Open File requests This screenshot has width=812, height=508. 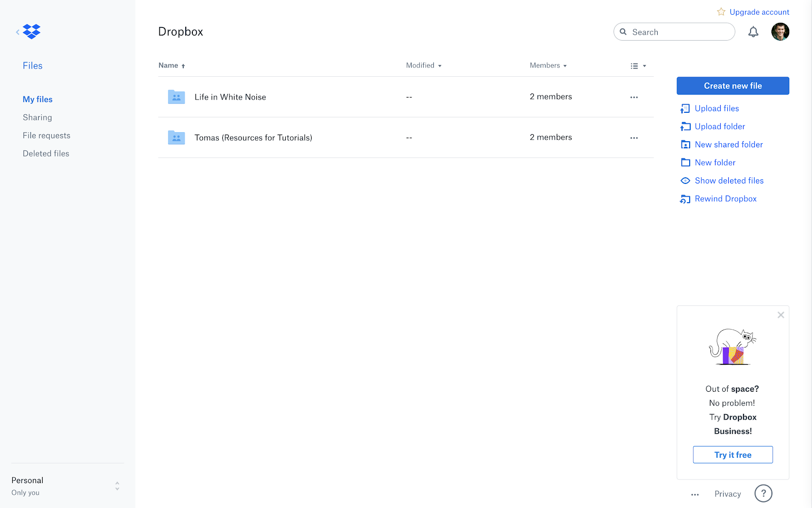click(46, 136)
